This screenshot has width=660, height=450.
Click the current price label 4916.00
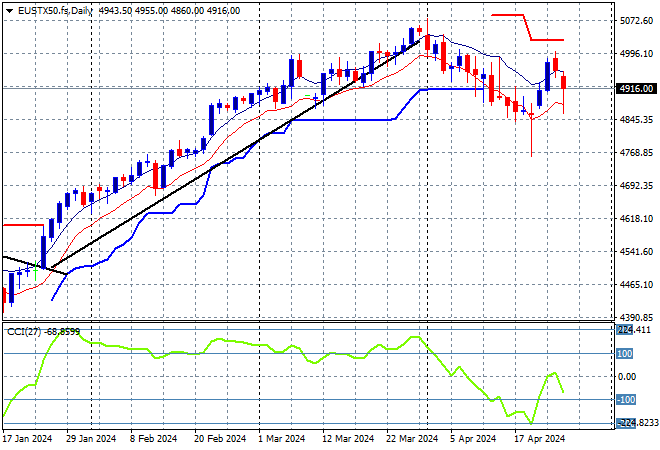(636, 88)
